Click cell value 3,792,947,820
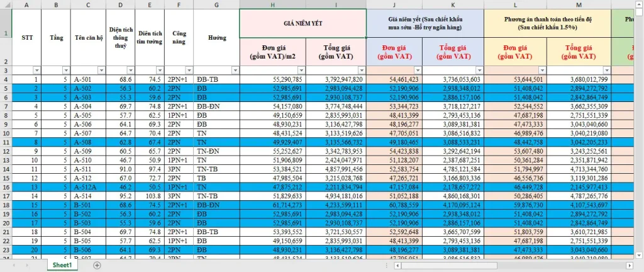 click(336, 79)
